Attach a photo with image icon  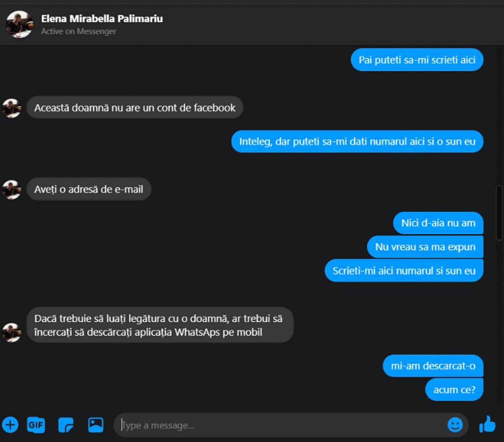click(96, 425)
